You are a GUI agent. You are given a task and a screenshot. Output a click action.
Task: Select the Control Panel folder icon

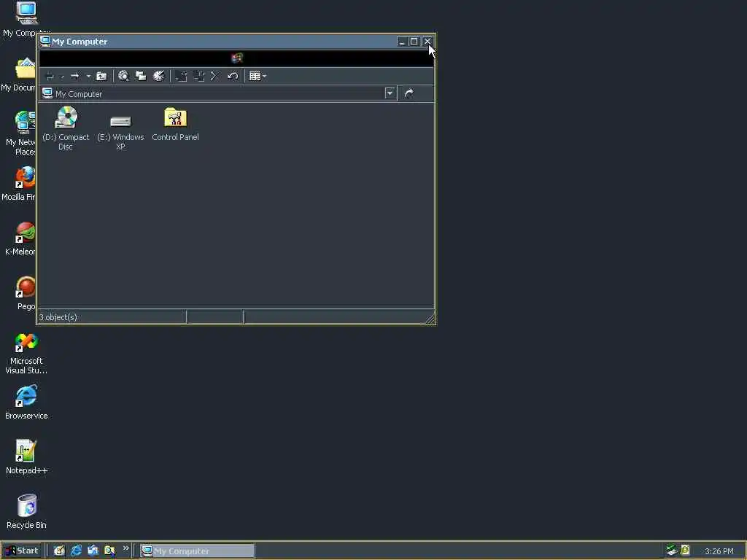point(175,124)
